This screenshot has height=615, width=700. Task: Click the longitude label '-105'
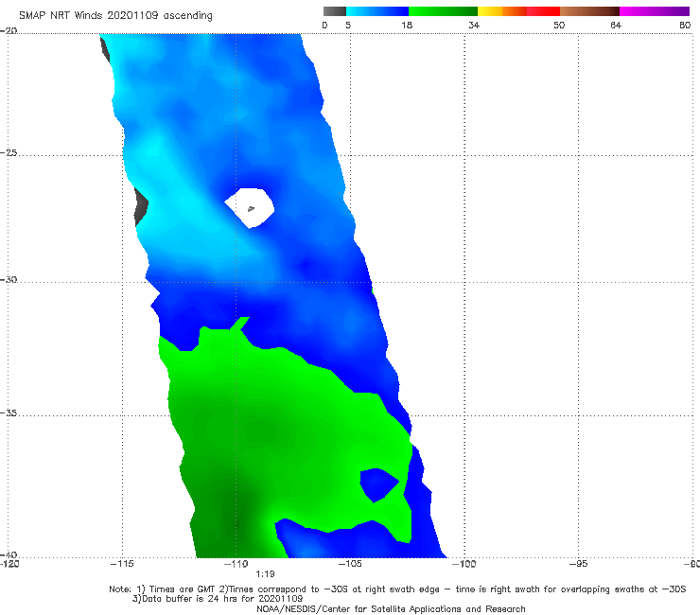350,564
